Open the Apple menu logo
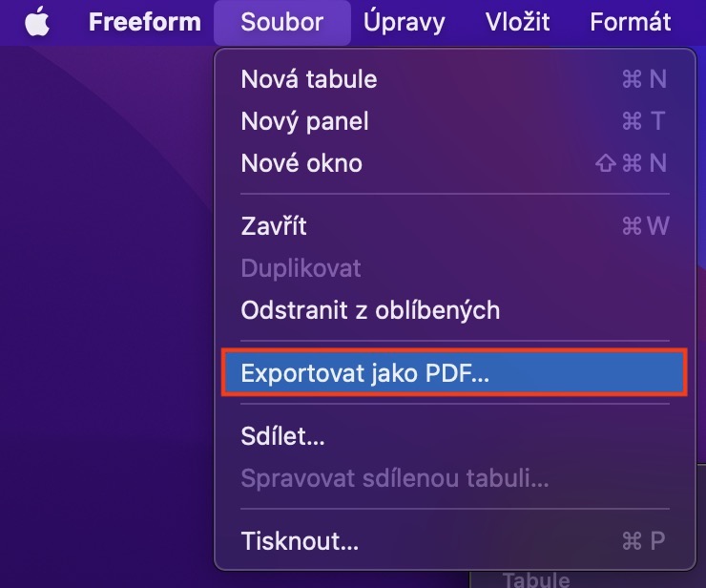This screenshot has height=588, width=706. pyautogui.click(x=37, y=22)
